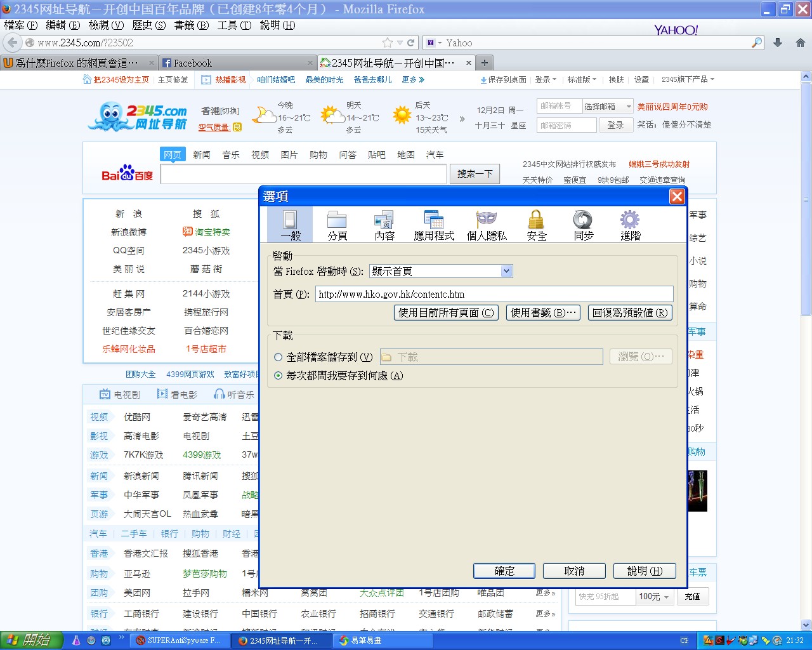Open the 內容 (Content) options panel
The image size is (812, 650).
(x=384, y=225)
